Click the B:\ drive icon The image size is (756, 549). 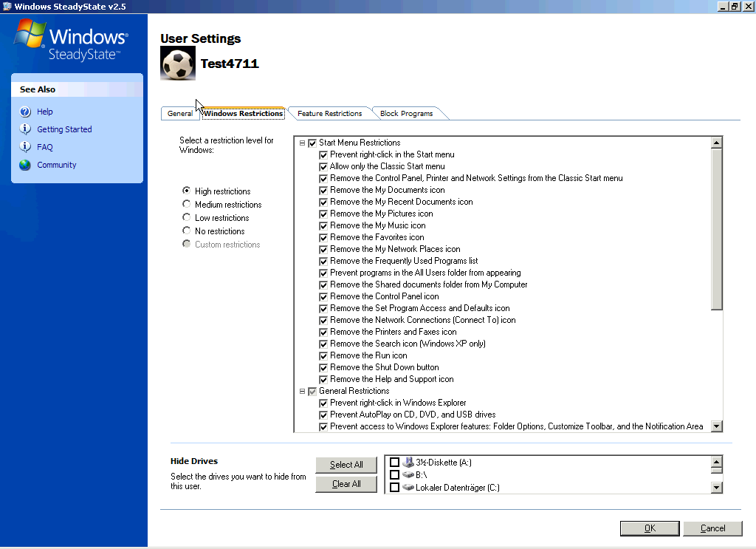[x=408, y=474]
